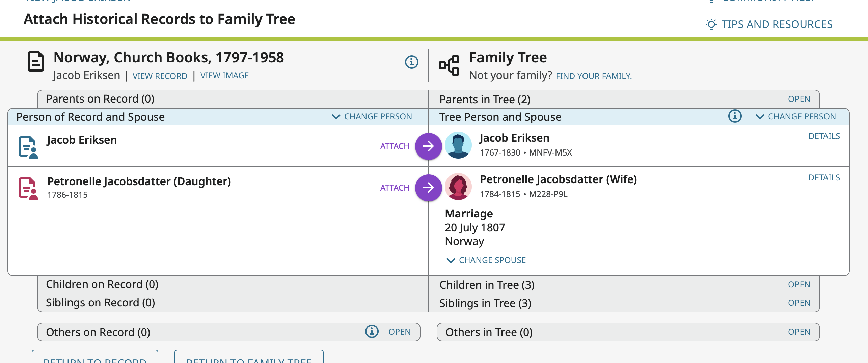Click the info icon beside Norway Church Books

pyautogui.click(x=411, y=62)
